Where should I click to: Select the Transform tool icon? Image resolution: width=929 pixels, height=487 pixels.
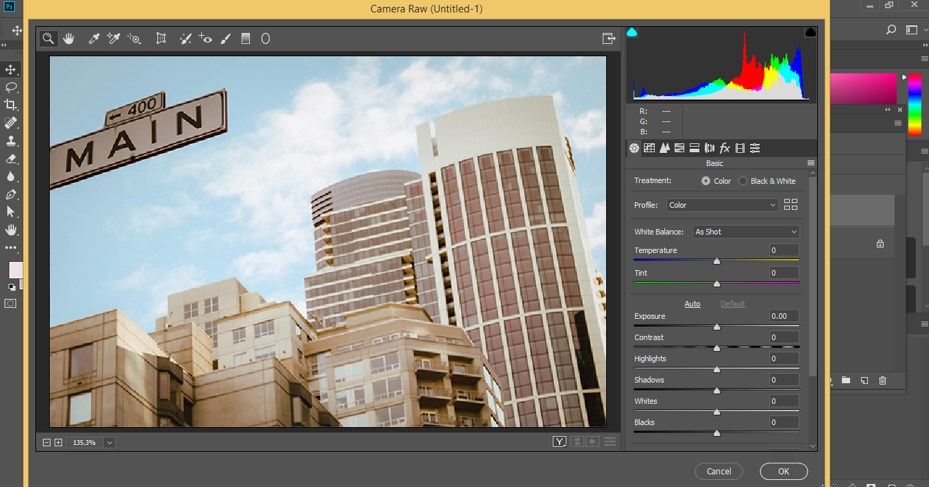tap(161, 39)
